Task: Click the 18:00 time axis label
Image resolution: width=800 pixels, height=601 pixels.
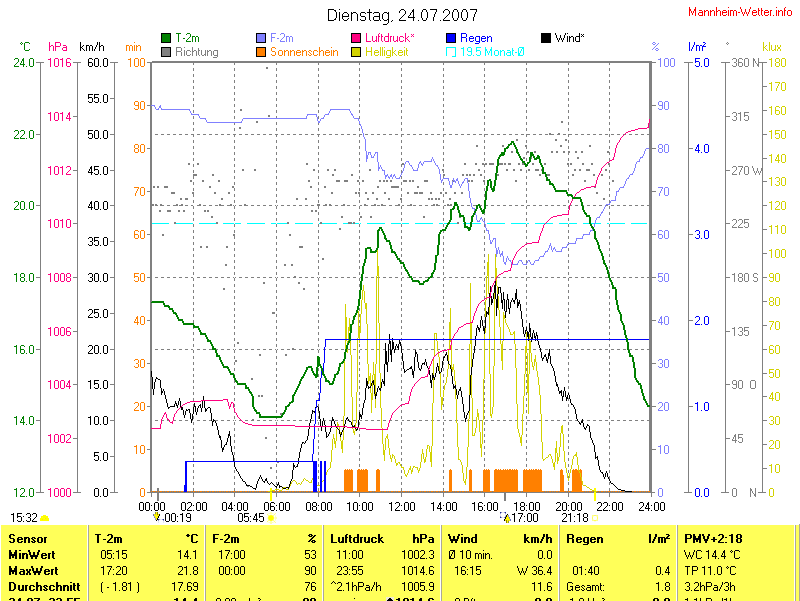Action: tap(527, 507)
